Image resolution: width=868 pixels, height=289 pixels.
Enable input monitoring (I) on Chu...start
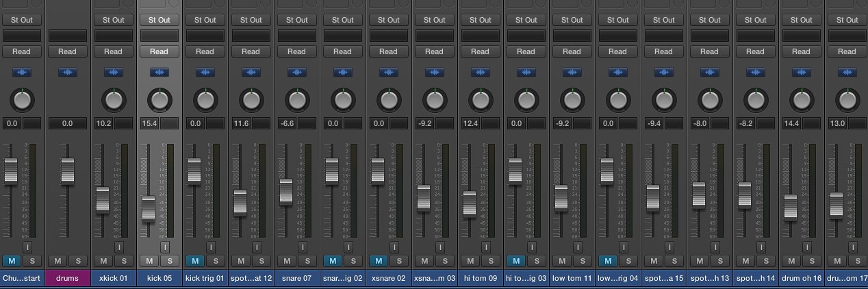27,247
